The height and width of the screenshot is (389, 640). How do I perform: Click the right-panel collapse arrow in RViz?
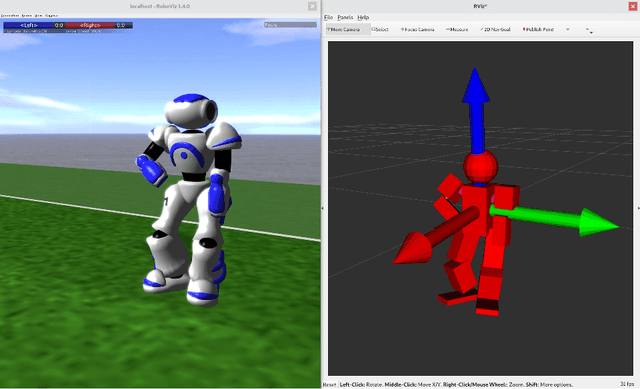(638, 208)
